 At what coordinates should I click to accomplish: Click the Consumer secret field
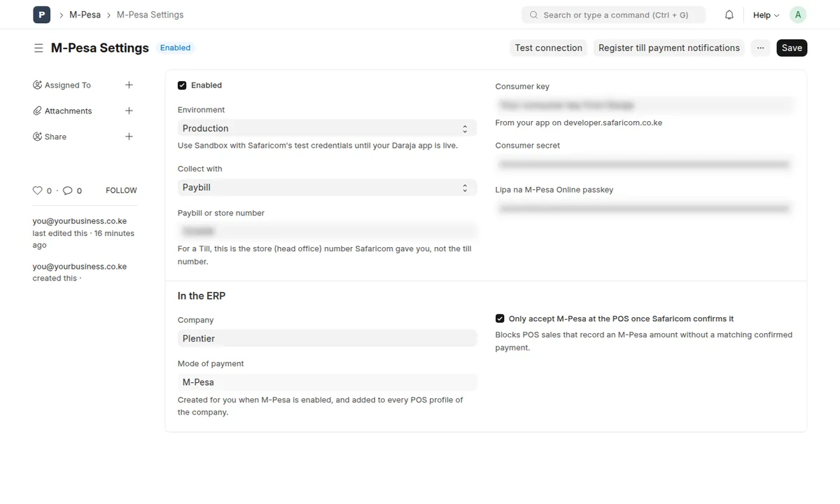tap(645, 164)
